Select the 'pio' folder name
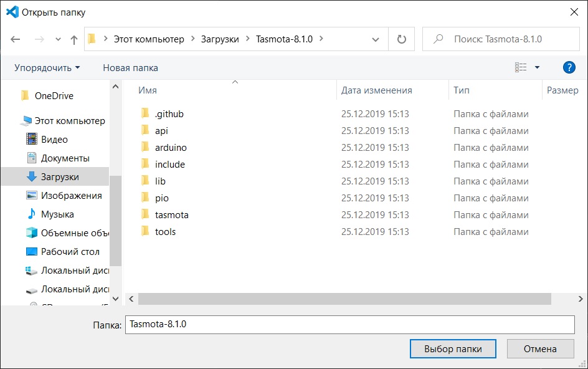Viewport: 588px width, 369px height. [161, 198]
